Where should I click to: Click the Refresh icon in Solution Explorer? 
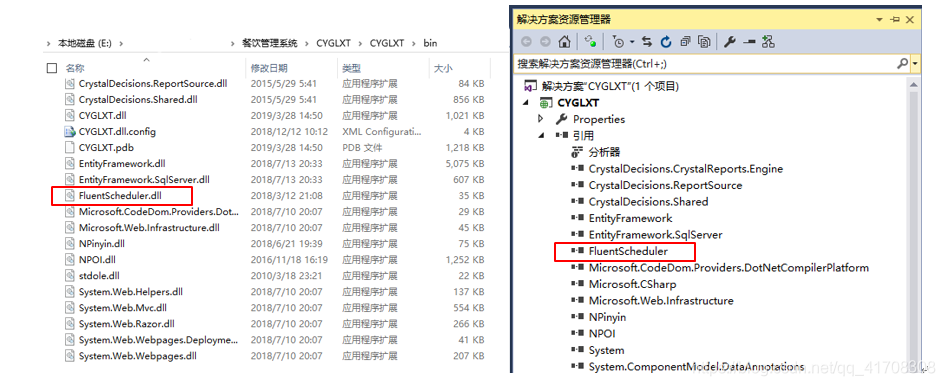tap(666, 42)
